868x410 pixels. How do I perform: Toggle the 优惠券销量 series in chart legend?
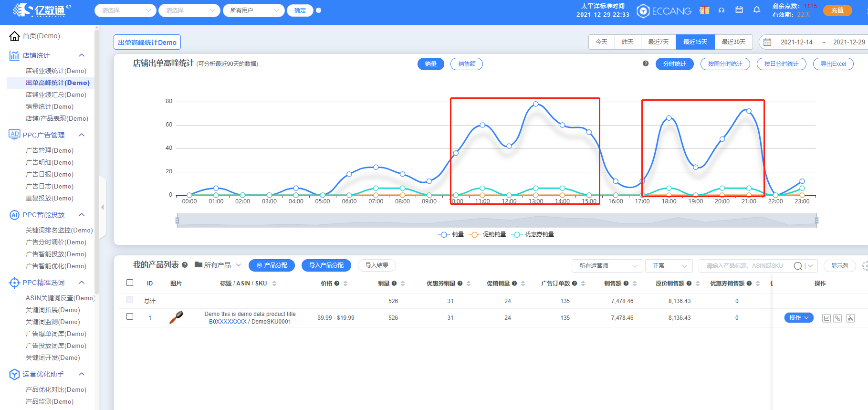pyautogui.click(x=533, y=234)
